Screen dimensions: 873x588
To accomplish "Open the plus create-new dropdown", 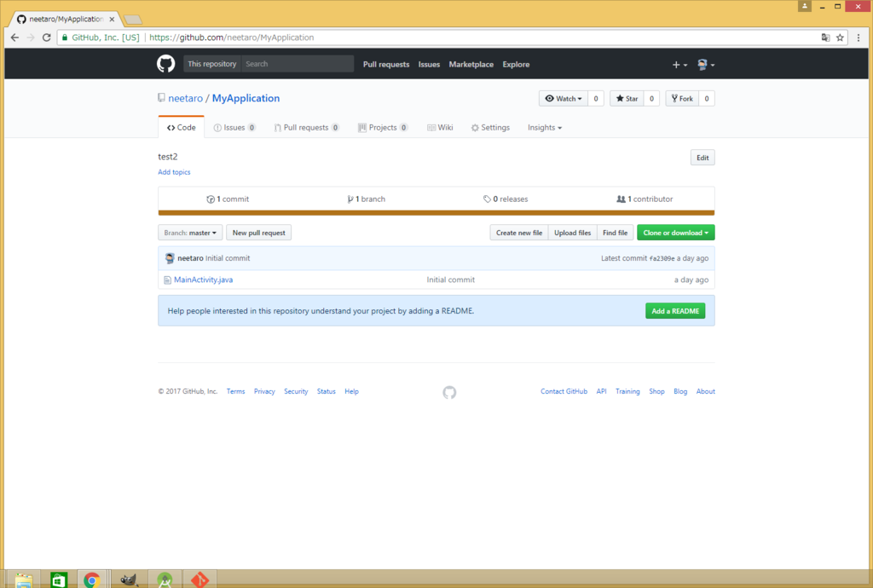I will point(679,65).
